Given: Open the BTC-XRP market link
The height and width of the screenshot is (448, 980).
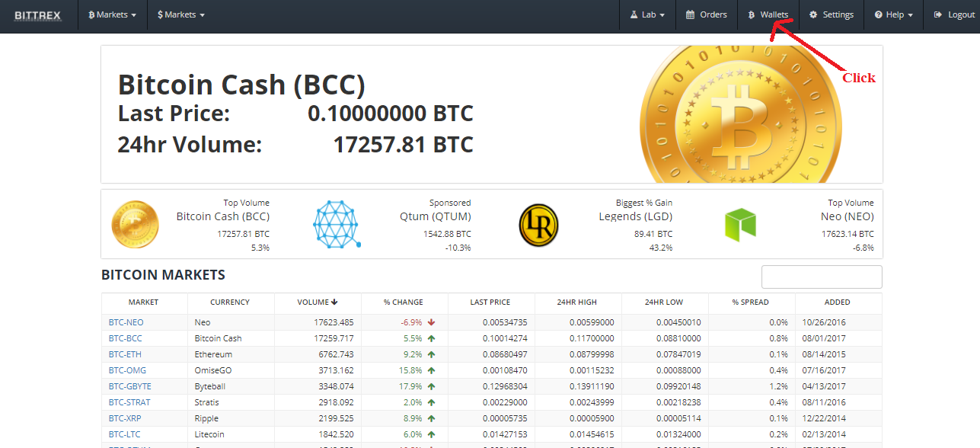Looking at the screenshot, I should [x=125, y=418].
